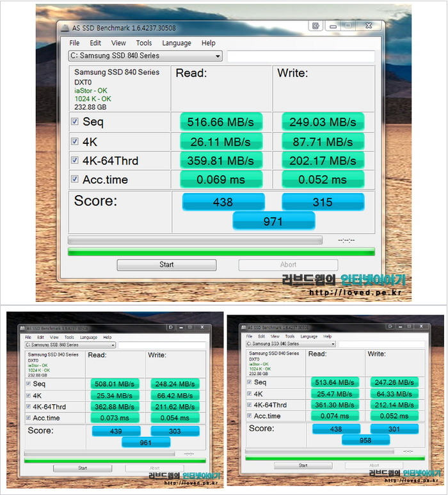Open the View menu in the top window
Viewport: 448px width, 495px height.
click(x=118, y=43)
